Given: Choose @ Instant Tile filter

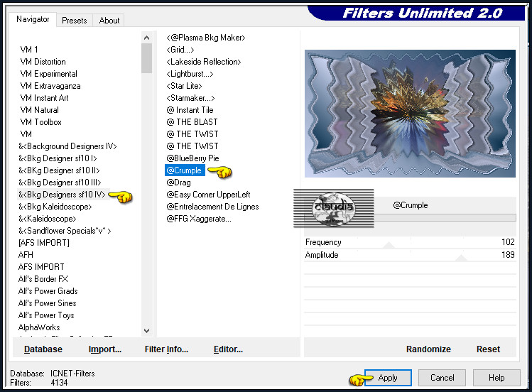Looking at the screenshot, I should point(190,110).
